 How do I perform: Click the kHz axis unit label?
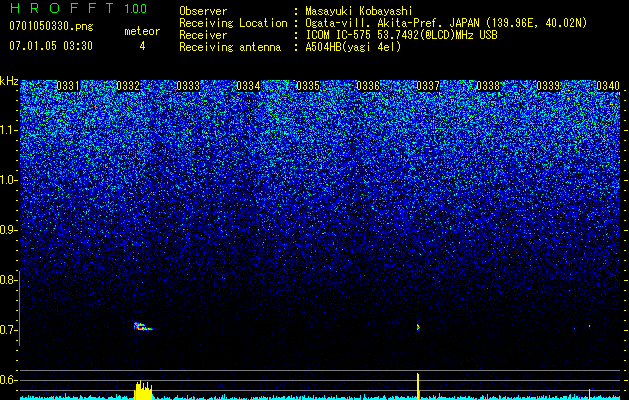(x=9, y=81)
